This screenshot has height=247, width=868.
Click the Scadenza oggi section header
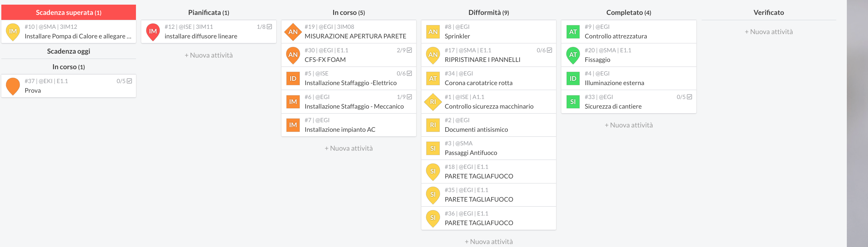pos(68,51)
